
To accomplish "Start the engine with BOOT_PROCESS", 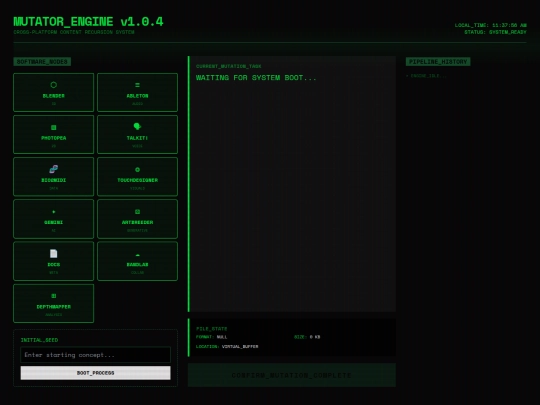I will pos(95,373).
